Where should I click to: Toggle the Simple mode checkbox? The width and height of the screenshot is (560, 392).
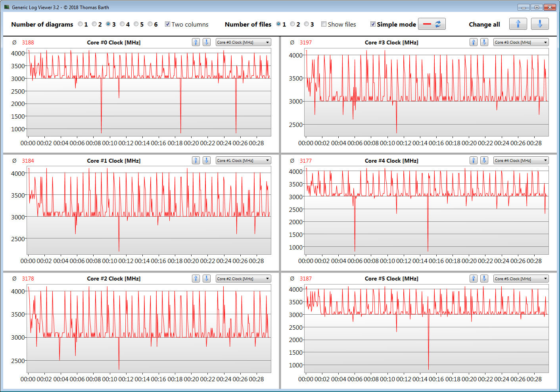point(373,24)
